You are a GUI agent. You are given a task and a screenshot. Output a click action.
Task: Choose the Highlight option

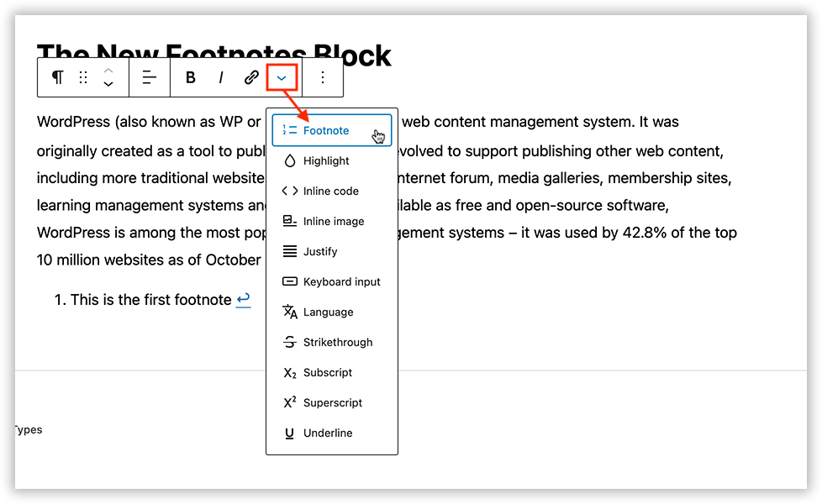coord(326,161)
